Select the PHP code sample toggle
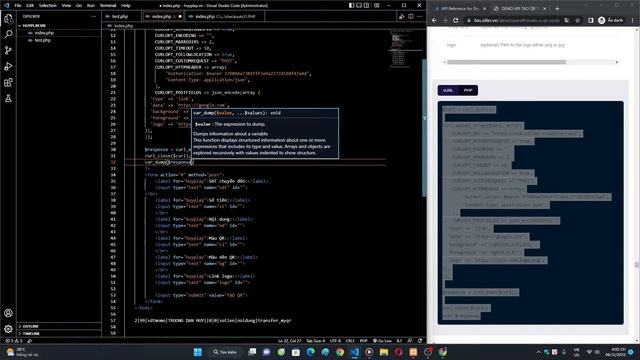This screenshot has width=640, height=360. click(468, 90)
